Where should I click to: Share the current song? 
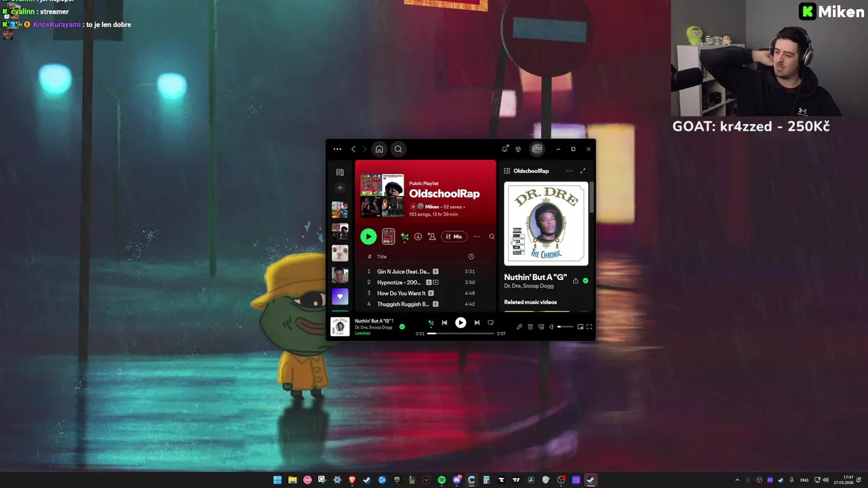click(x=576, y=281)
